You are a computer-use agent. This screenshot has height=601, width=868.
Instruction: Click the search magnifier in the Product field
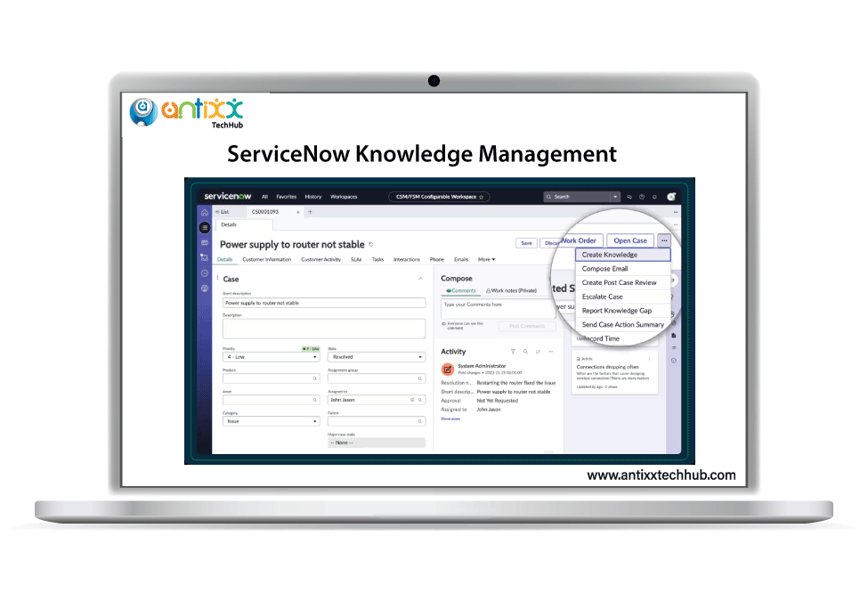coord(315,377)
